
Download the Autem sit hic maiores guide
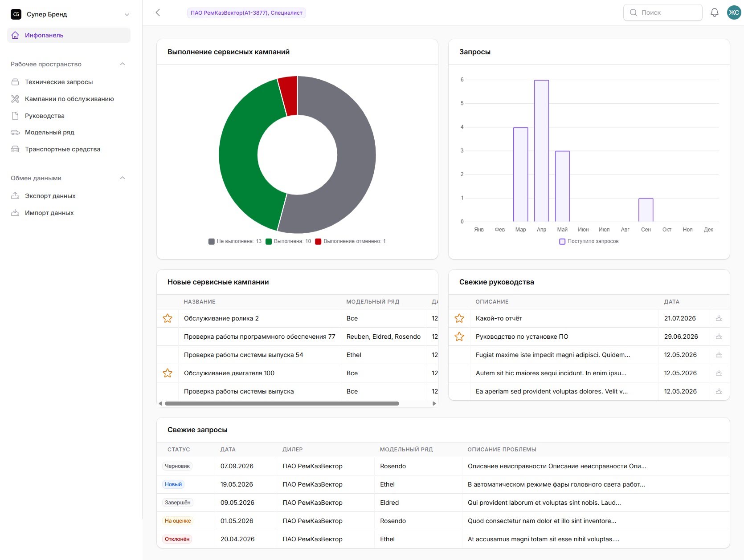719,373
